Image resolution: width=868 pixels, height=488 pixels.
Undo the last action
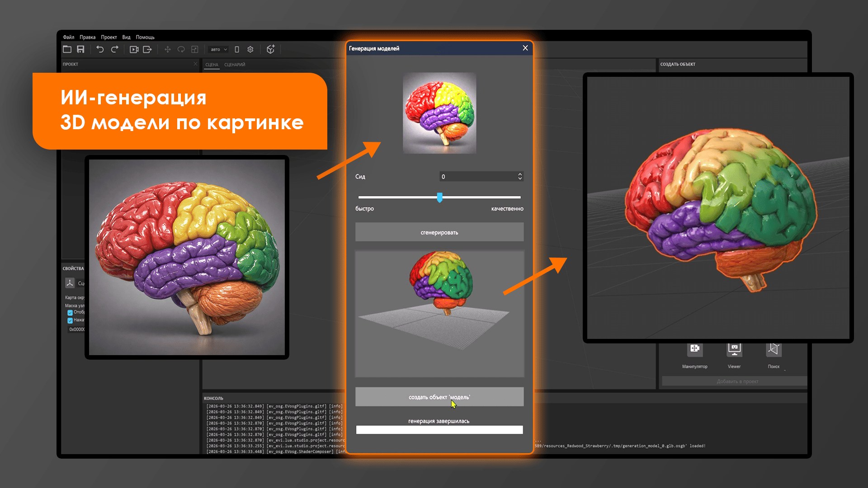(x=100, y=49)
